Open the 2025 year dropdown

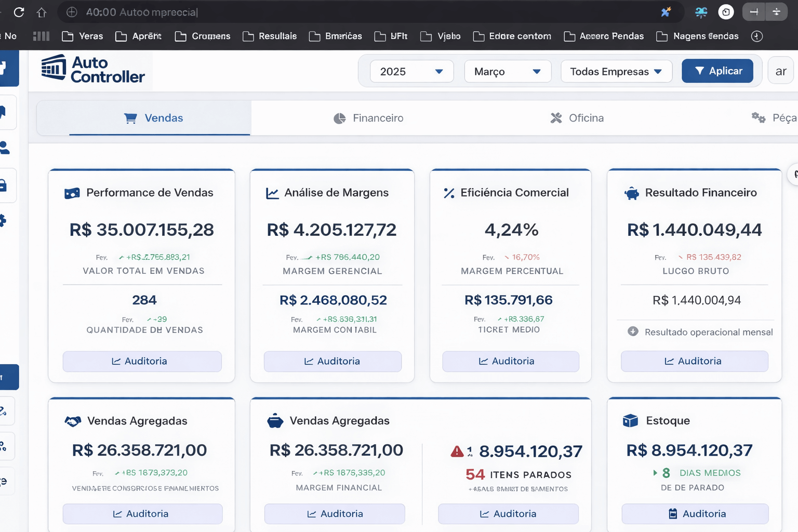[411, 71]
